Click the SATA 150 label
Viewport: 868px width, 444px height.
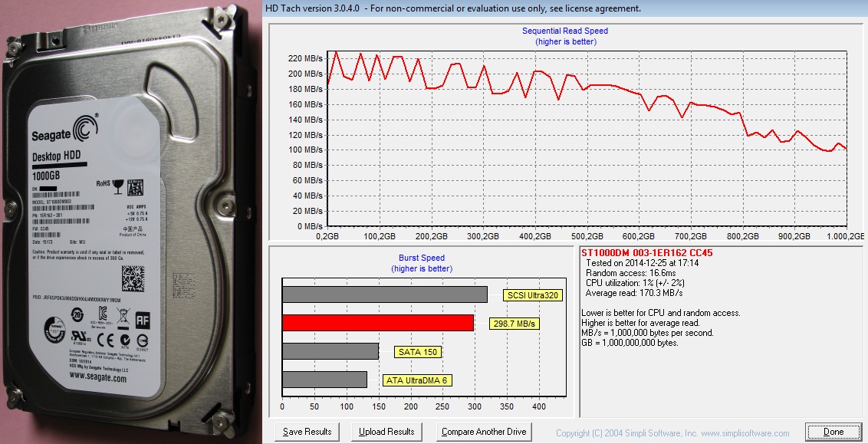[x=417, y=351]
